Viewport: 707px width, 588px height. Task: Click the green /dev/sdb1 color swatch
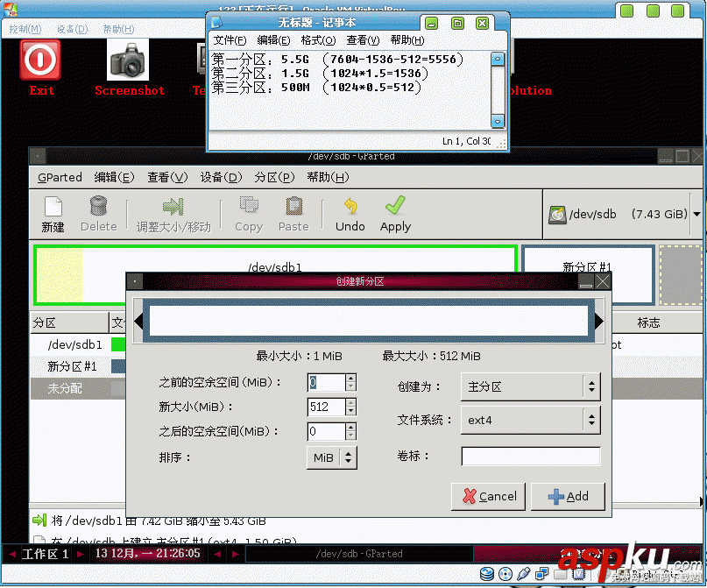[x=118, y=345]
